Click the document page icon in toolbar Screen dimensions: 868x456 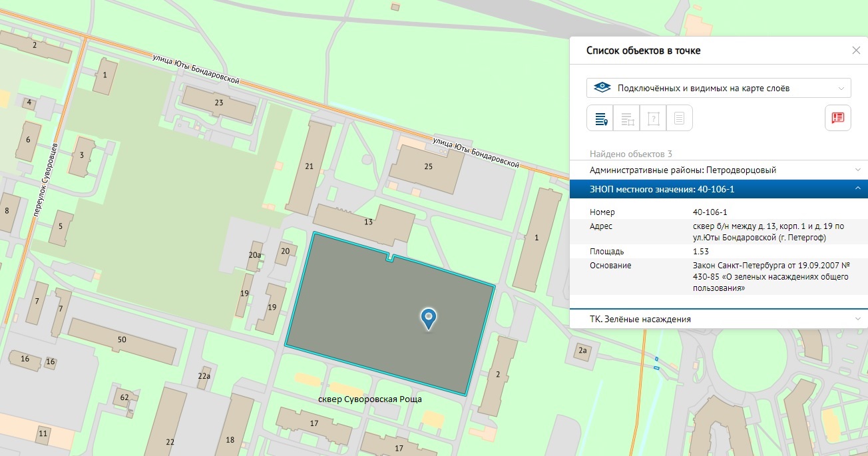(x=679, y=118)
